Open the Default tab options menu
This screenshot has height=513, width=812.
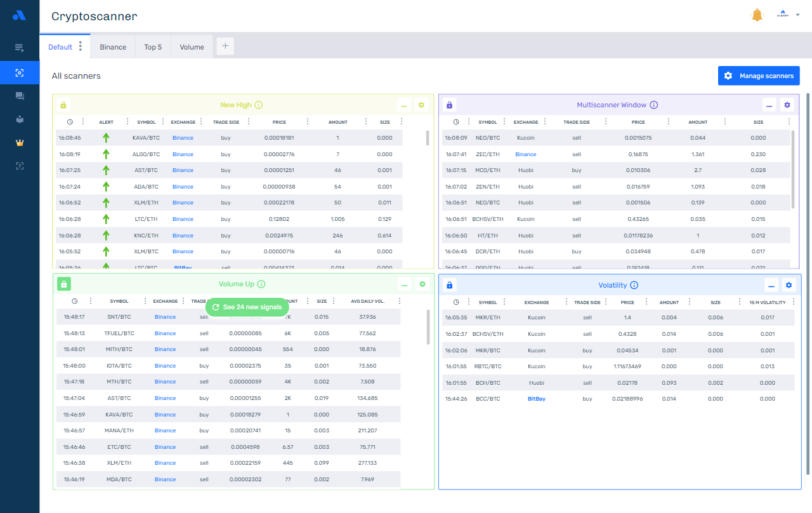click(x=81, y=46)
